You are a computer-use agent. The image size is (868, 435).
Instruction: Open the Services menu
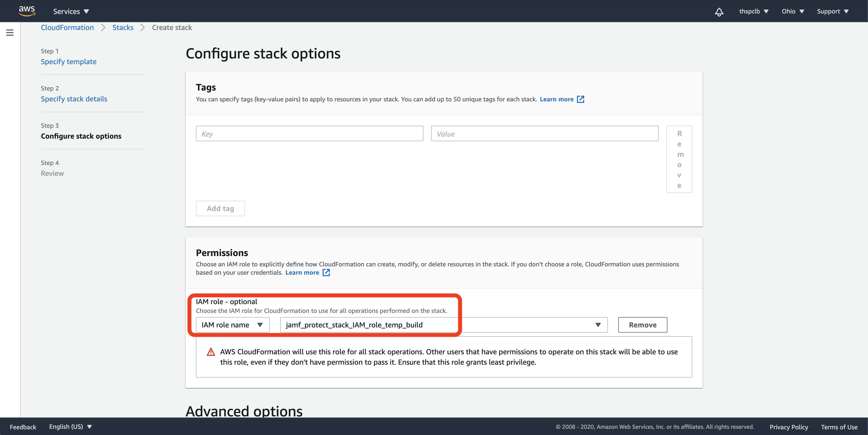(x=71, y=11)
